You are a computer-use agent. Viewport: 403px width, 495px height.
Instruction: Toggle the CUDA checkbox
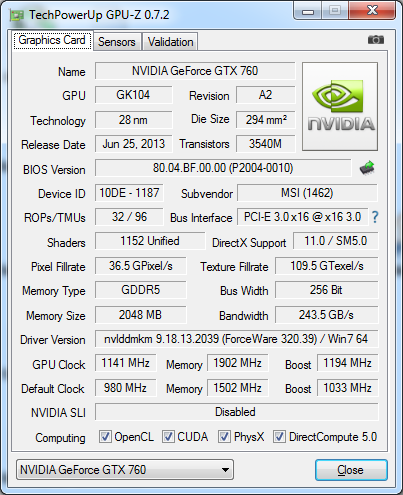click(x=168, y=436)
